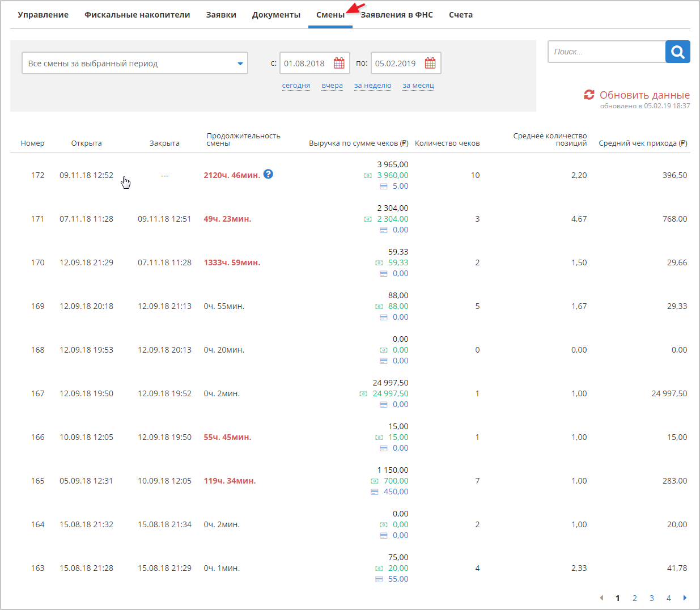Go to previous page arrow
The image size is (700, 610).
(x=601, y=598)
